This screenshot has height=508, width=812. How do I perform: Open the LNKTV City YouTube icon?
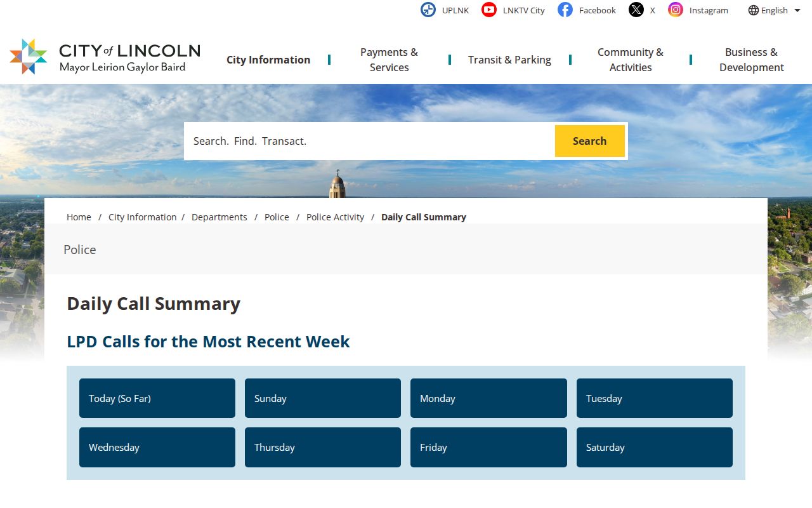(x=489, y=10)
